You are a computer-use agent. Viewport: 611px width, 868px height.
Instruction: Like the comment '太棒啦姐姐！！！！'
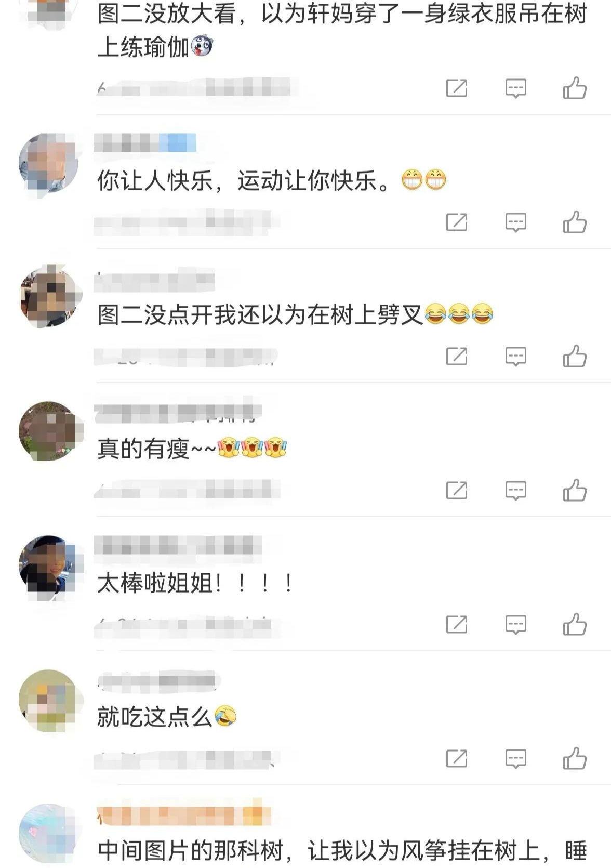tap(575, 624)
